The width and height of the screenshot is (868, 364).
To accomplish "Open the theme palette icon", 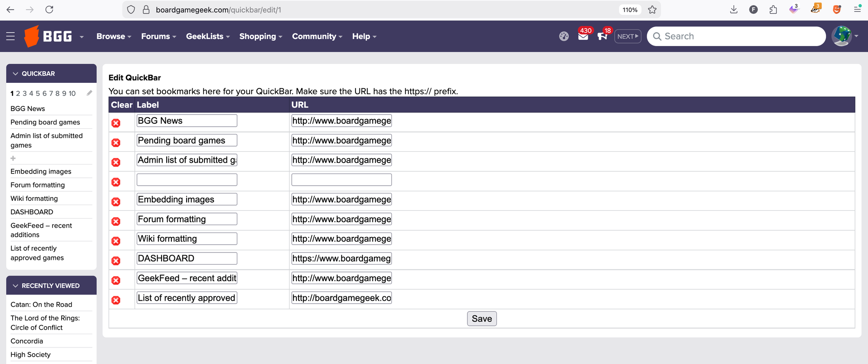I will click(x=564, y=36).
